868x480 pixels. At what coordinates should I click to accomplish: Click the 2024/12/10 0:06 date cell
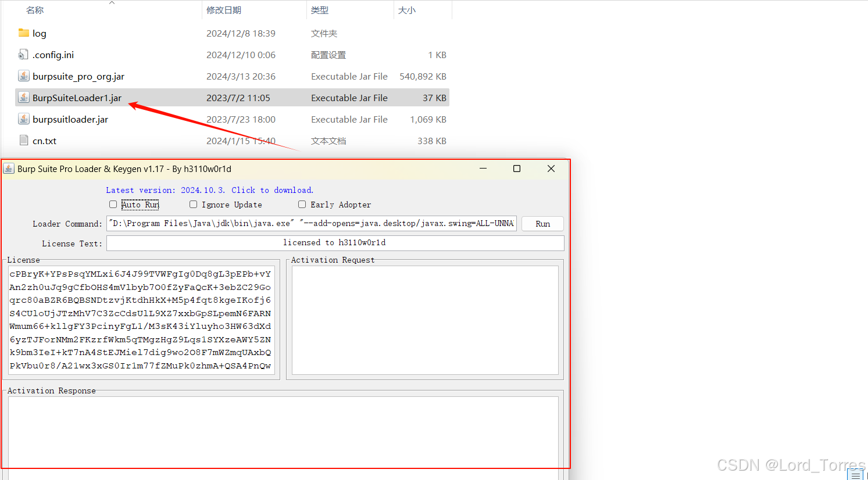point(241,55)
